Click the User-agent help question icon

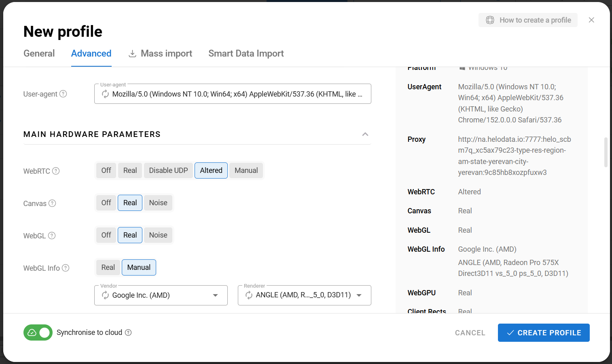63,94
